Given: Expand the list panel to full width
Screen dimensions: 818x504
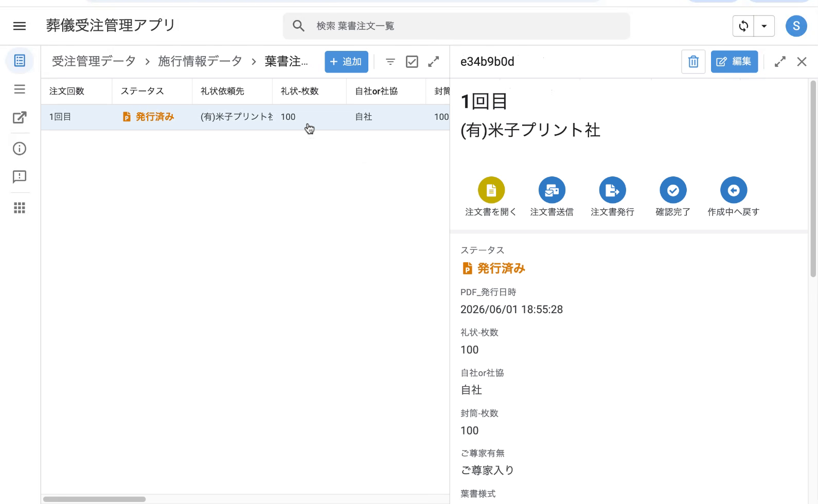Looking at the screenshot, I should pyautogui.click(x=434, y=62).
